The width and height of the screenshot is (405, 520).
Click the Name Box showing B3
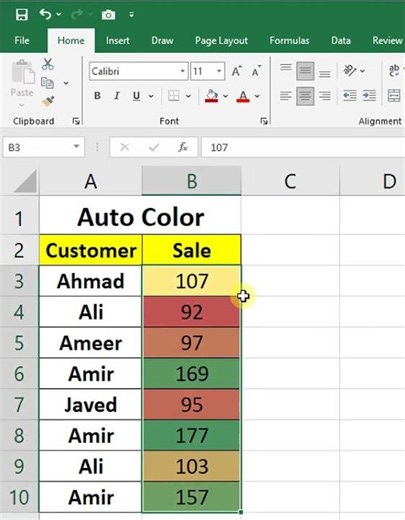click(37, 147)
